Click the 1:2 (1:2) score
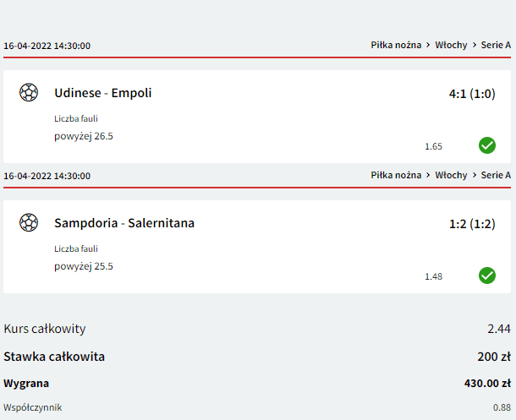The image size is (516, 420). [472, 224]
